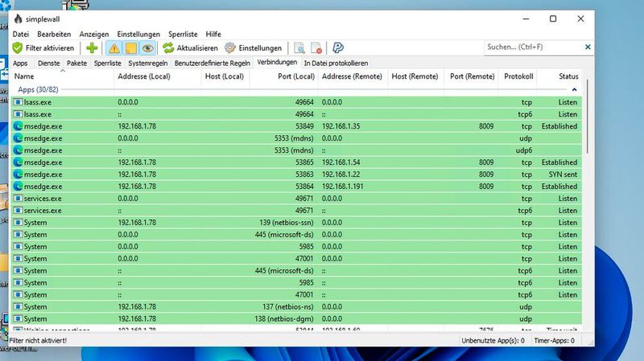Image resolution: width=644 pixels, height=361 pixels.
Task: Click the Unbenutzte App(s): 0 status entry
Action: pos(493,340)
